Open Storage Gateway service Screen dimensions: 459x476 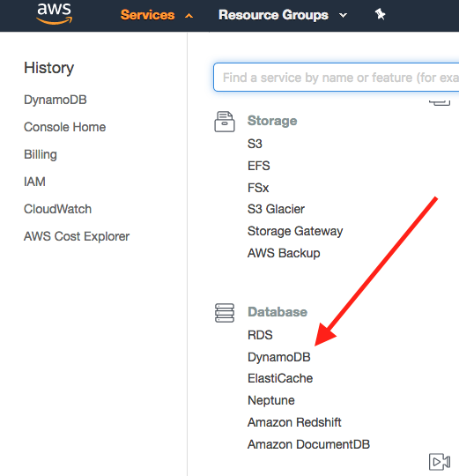click(295, 231)
